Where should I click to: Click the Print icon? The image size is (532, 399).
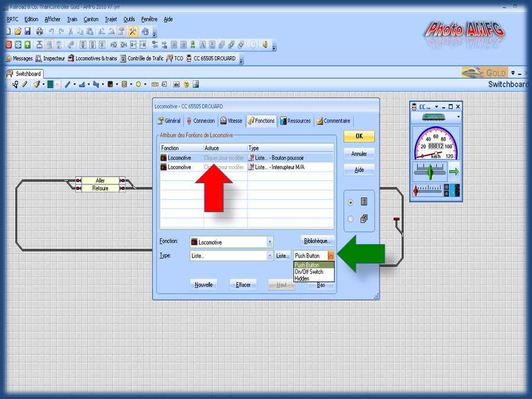click(x=40, y=31)
